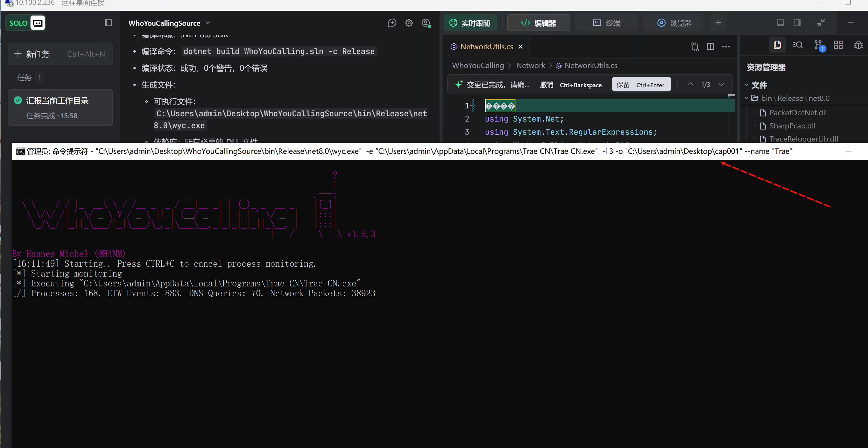Open the search icon in right sidebar
The image size is (868, 448).
[797, 45]
